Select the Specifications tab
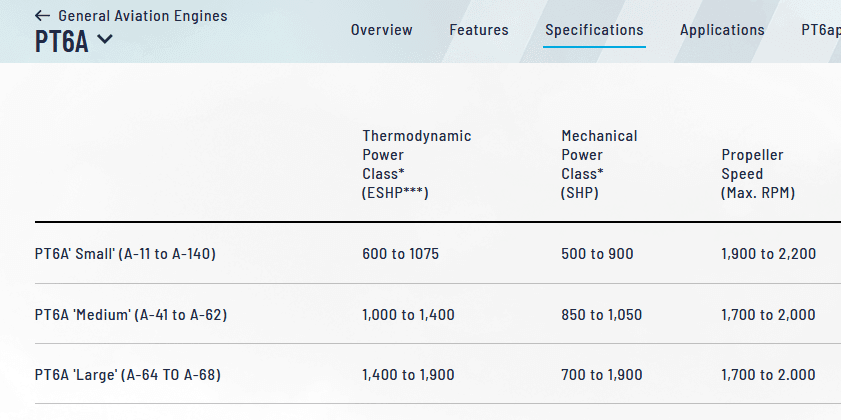 click(594, 30)
